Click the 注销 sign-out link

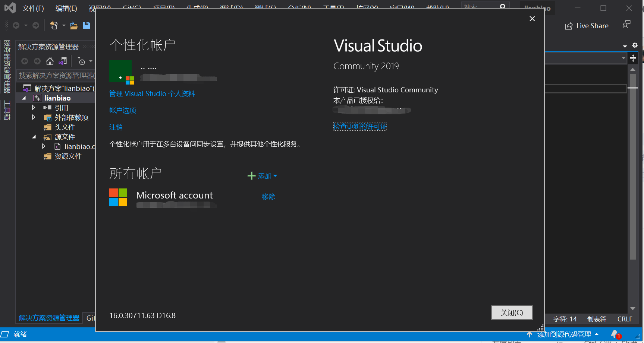[x=116, y=127]
